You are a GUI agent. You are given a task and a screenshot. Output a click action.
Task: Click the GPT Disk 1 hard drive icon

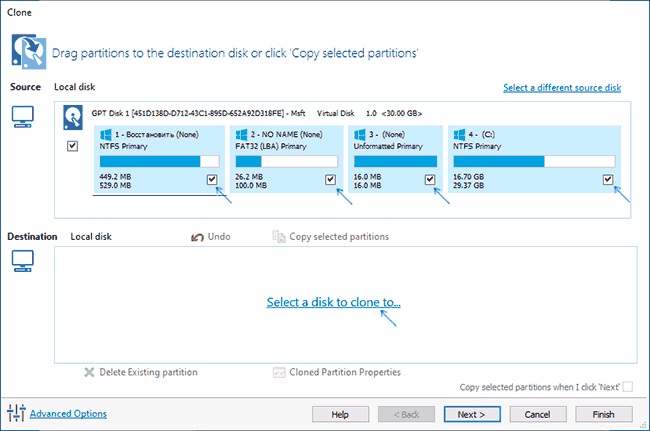pos(73,118)
